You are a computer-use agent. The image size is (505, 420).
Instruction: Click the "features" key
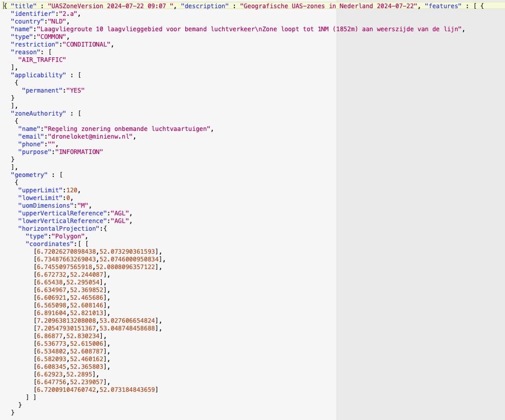(x=443, y=6)
